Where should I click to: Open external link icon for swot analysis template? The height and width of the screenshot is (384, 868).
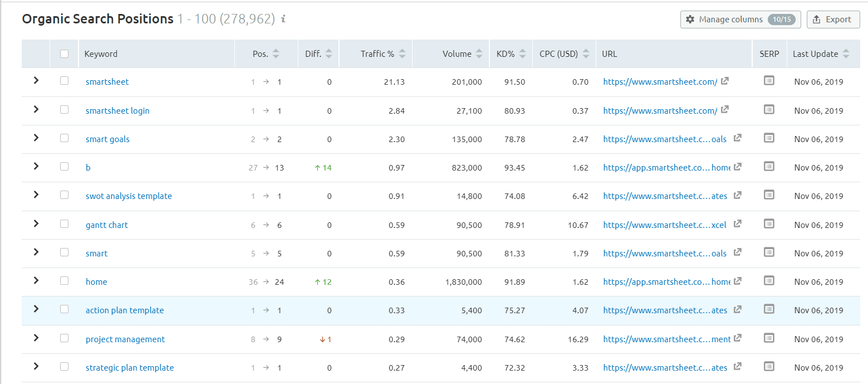(737, 195)
